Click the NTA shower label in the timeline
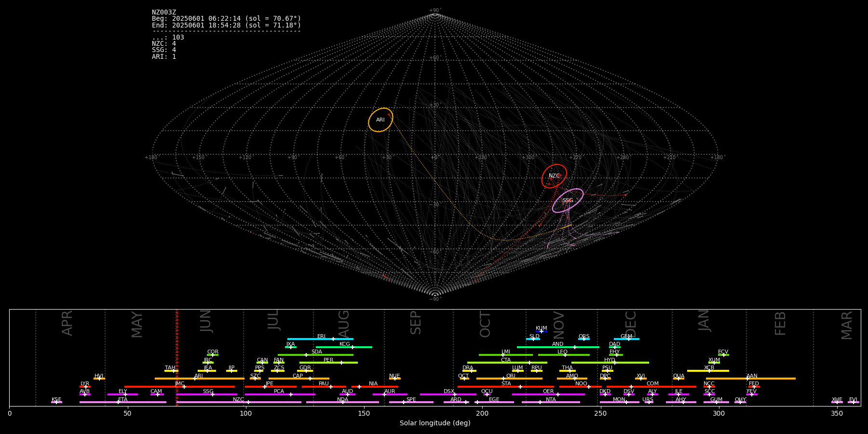 551,400
